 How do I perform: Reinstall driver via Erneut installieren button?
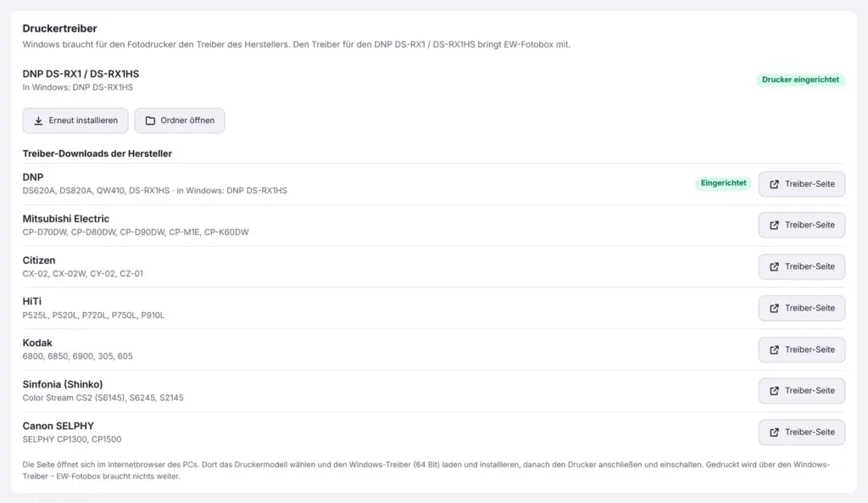click(75, 120)
